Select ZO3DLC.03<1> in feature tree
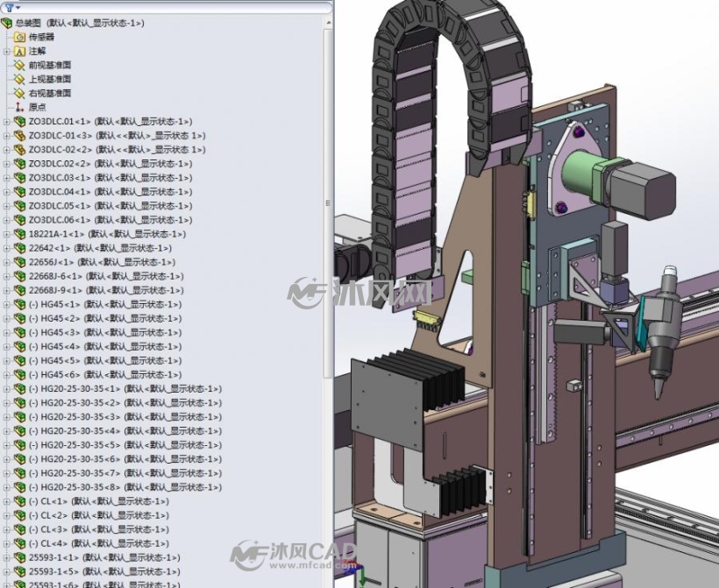Image resolution: width=719 pixels, height=588 pixels. coord(110,178)
